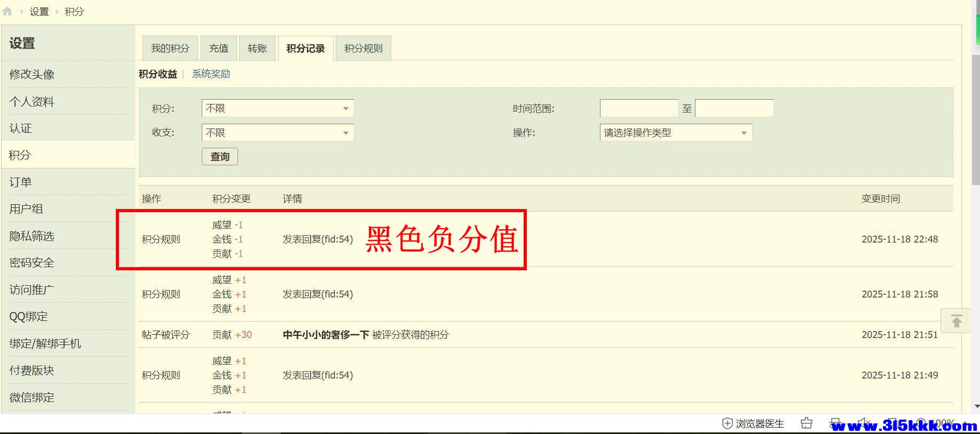Open 修改头像 in the settings sidebar
This screenshot has width=980, height=434.
32,74
